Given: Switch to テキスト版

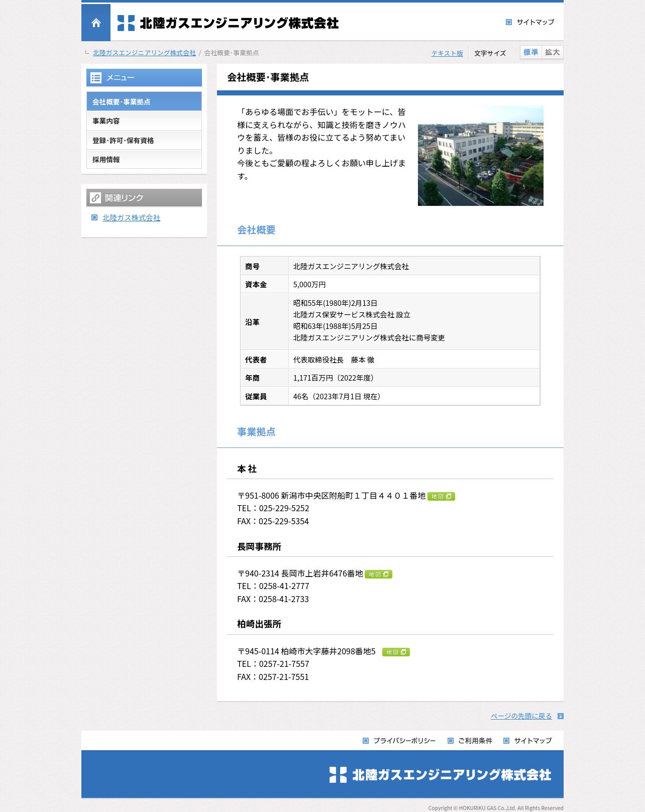Looking at the screenshot, I should [x=447, y=53].
